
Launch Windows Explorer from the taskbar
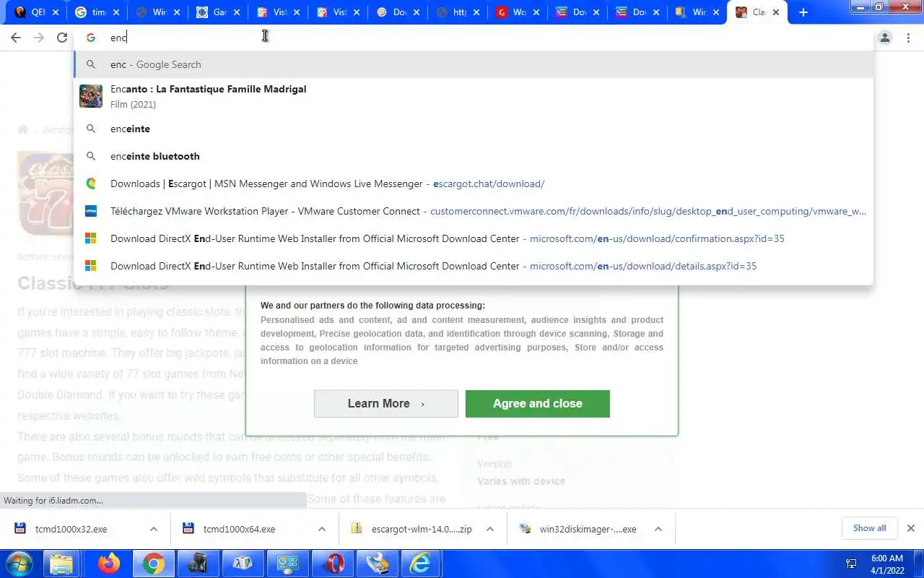[x=63, y=564]
